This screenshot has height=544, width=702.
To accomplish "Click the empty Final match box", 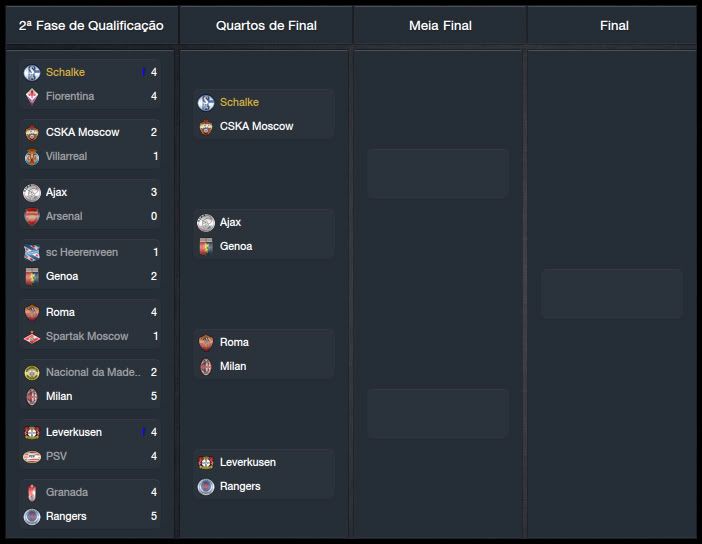I will tap(612, 293).
